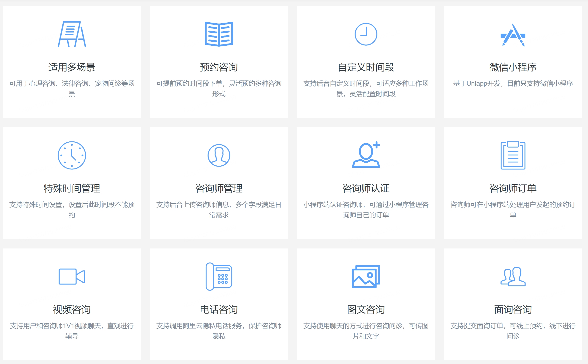Click the picture icon for 图文咨询
Screen dimensions: 588x364
(366, 276)
